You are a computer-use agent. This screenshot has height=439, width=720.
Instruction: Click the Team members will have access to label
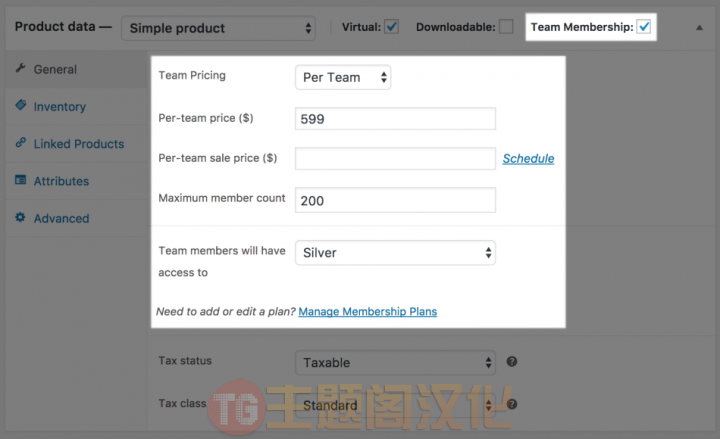click(x=222, y=261)
